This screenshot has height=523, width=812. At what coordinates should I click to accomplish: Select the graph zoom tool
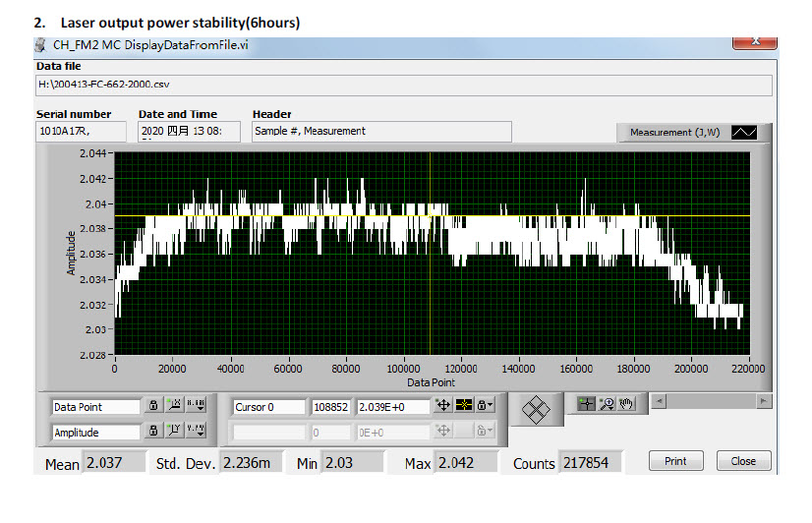[x=607, y=402]
